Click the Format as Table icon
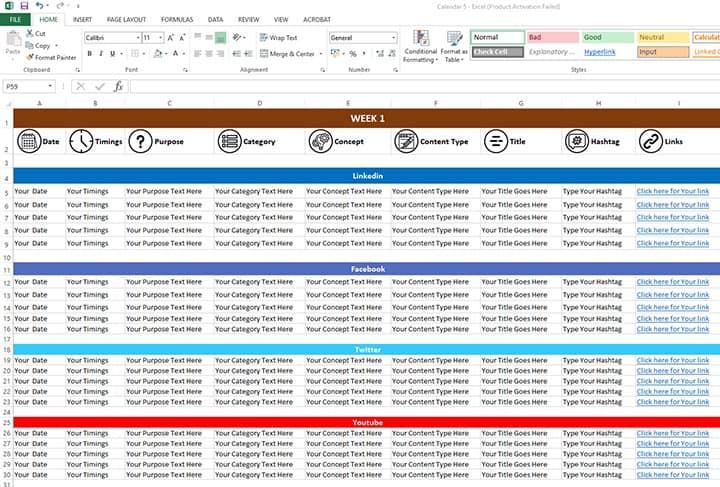 (453, 46)
